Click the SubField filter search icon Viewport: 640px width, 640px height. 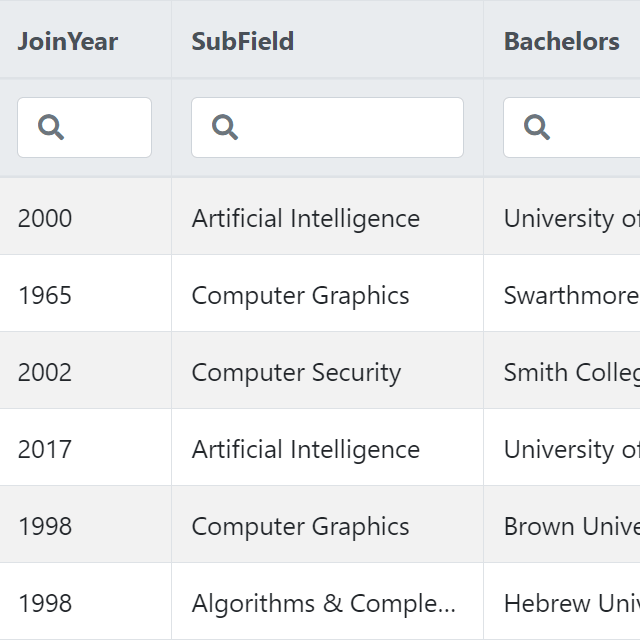point(225,127)
